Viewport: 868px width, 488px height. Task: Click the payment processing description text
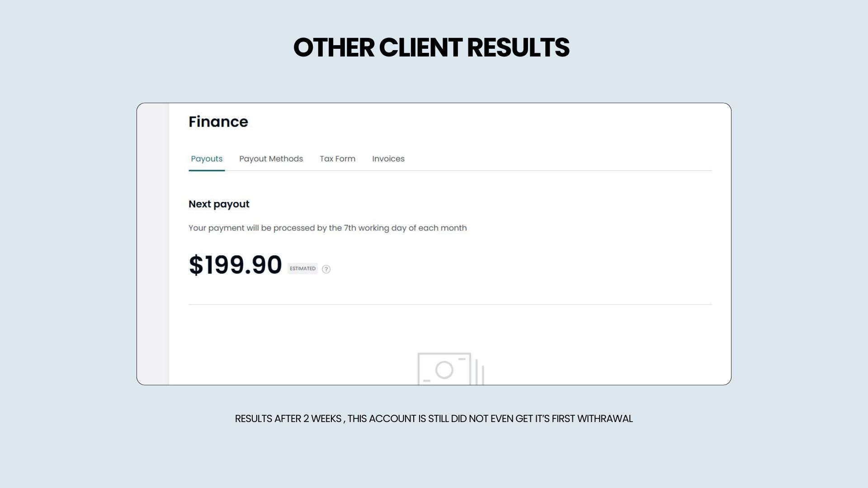(327, 228)
